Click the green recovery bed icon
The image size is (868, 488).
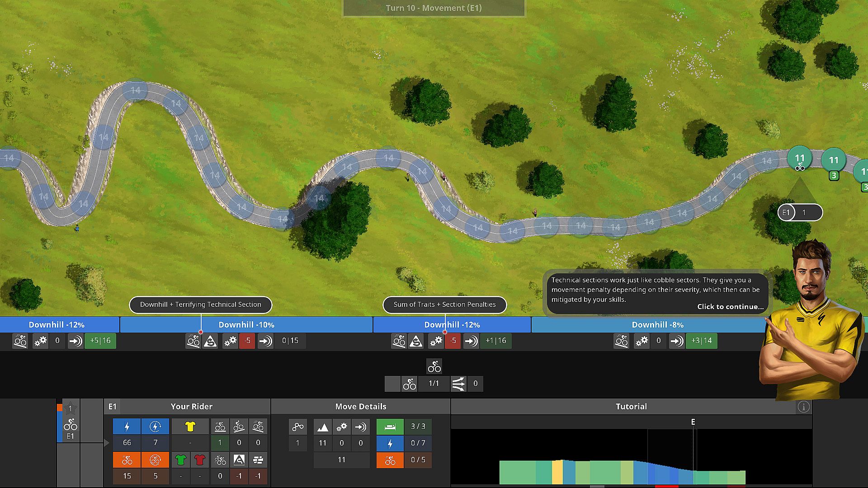[x=390, y=427]
